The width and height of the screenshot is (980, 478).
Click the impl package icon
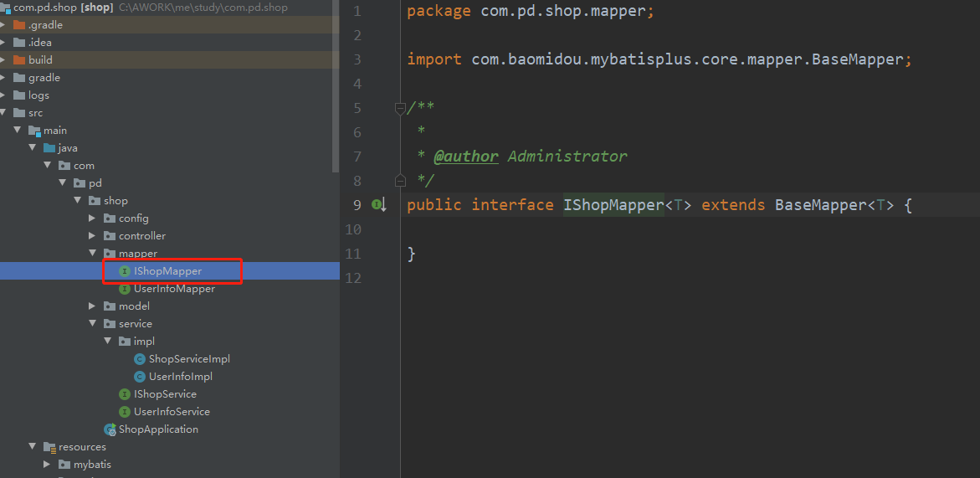[125, 341]
